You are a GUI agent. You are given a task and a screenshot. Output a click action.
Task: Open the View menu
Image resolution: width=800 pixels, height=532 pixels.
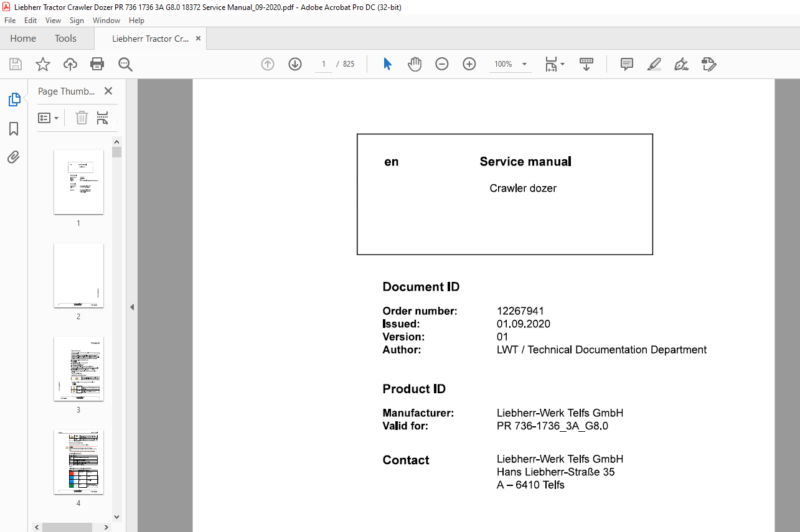(53, 21)
